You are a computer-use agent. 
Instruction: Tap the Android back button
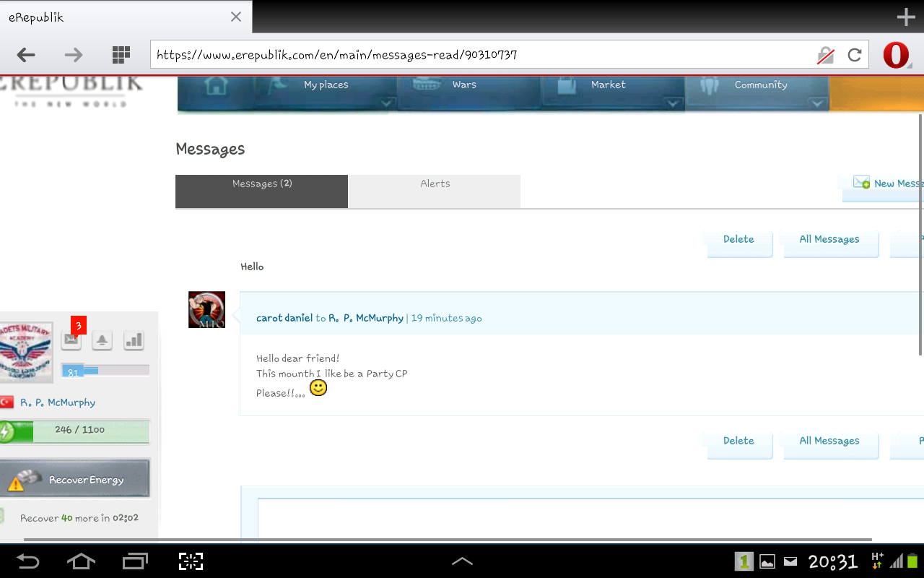point(28,561)
